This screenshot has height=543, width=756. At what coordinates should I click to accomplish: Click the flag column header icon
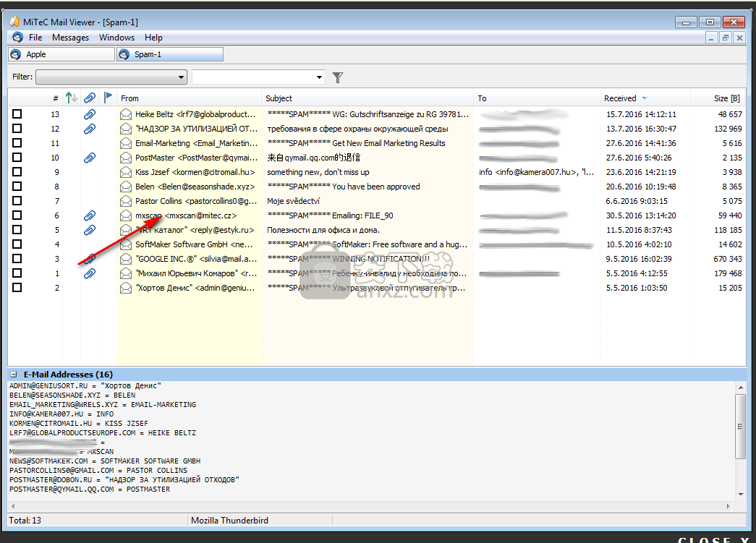click(x=108, y=98)
